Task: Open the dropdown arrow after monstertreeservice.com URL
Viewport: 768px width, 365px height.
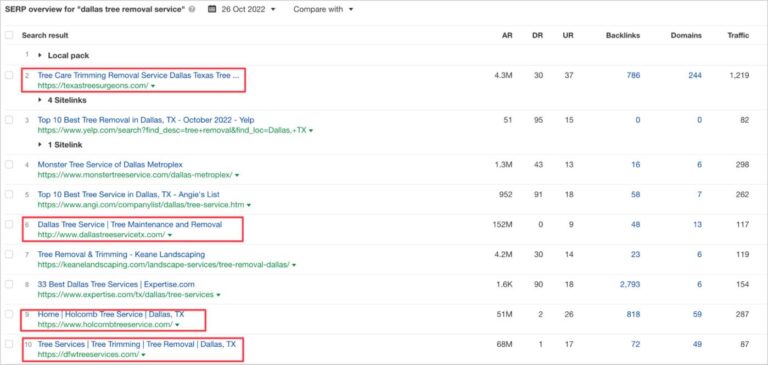Action: (237, 175)
